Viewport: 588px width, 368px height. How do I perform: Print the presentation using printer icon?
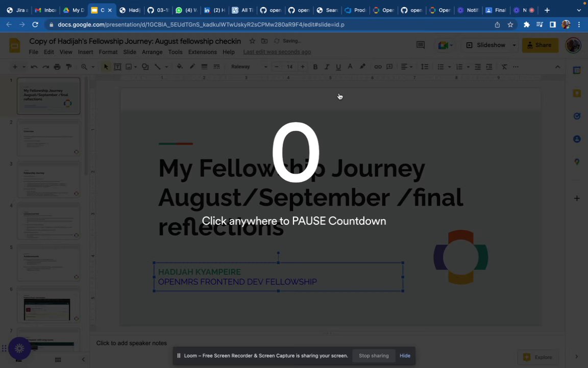point(57,67)
